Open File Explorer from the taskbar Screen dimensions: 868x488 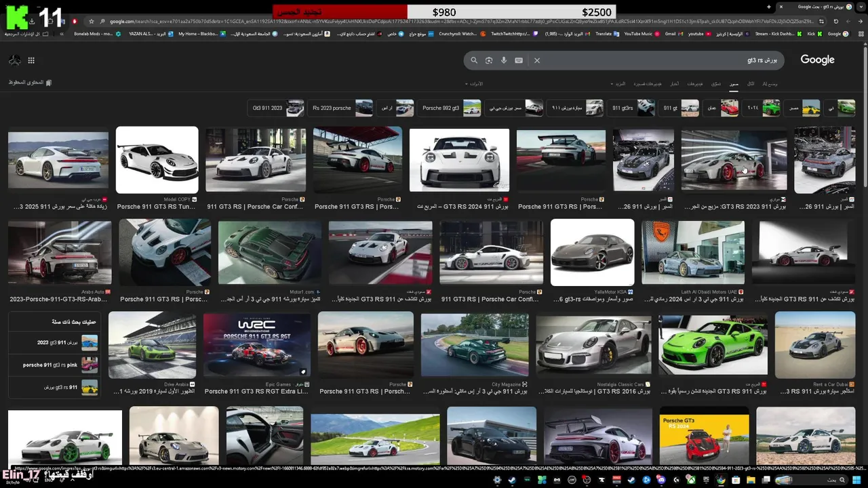tap(751, 480)
